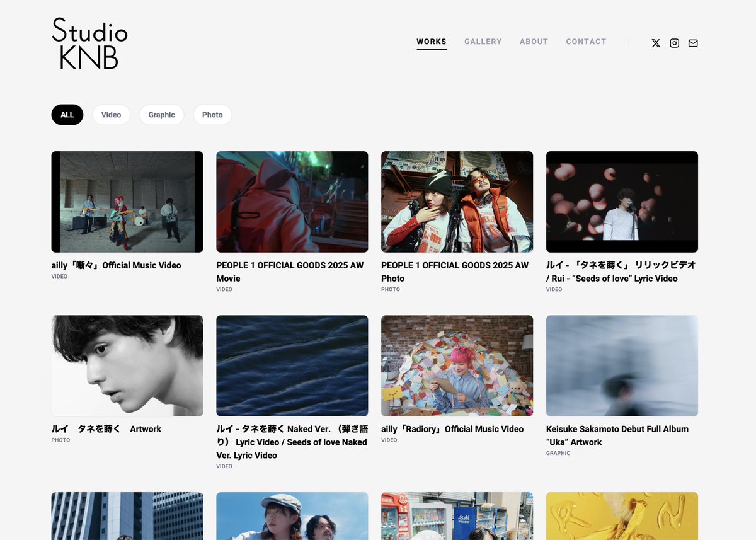The width and height of the screenshot is (756, 540).
Task: Open PEOPLE 1 GOODS 2025 AW Movie thumbnail
Action: coord(292,202)
